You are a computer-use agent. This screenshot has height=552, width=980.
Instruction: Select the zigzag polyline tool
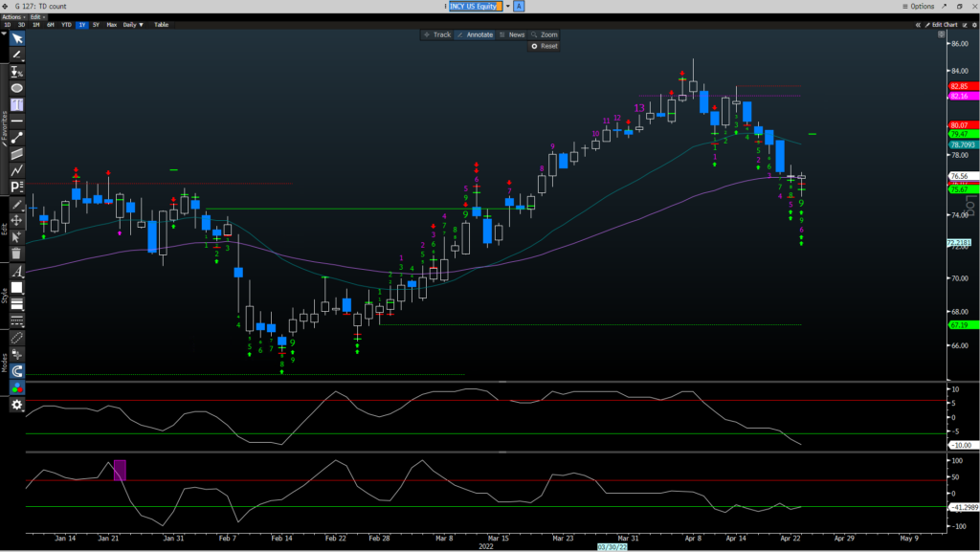click(17, 170)
